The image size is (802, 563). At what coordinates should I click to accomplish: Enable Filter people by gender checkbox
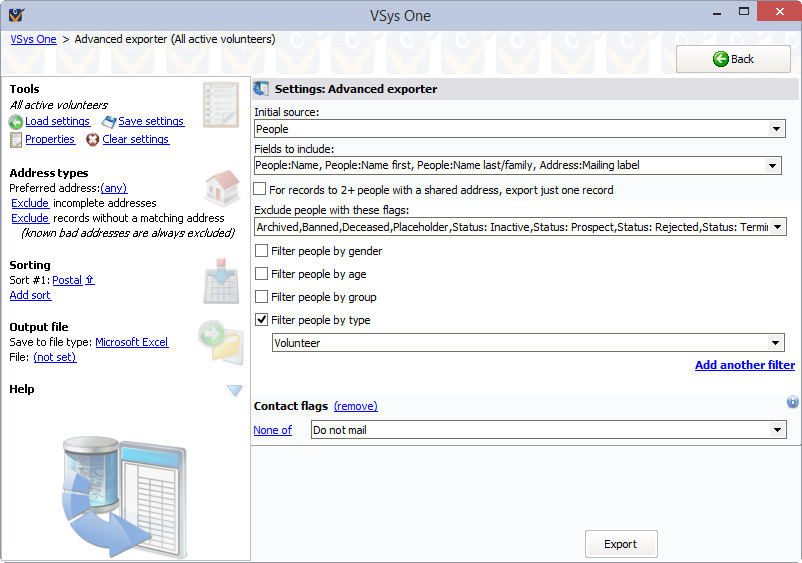(x=261, y=251)
